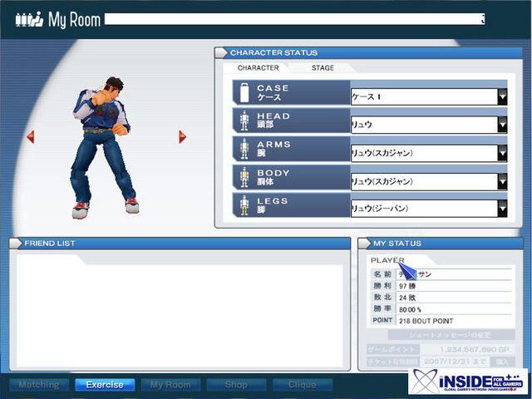Image resolution: width=532 pixels, height=399 pixels.
Task: Click the greyed short message button
Action: (x=451, y=335)
